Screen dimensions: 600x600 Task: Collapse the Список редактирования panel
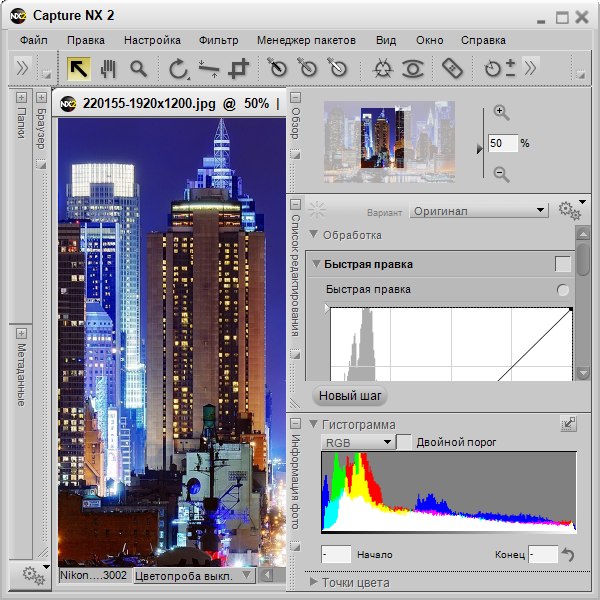tap(295, 204)
